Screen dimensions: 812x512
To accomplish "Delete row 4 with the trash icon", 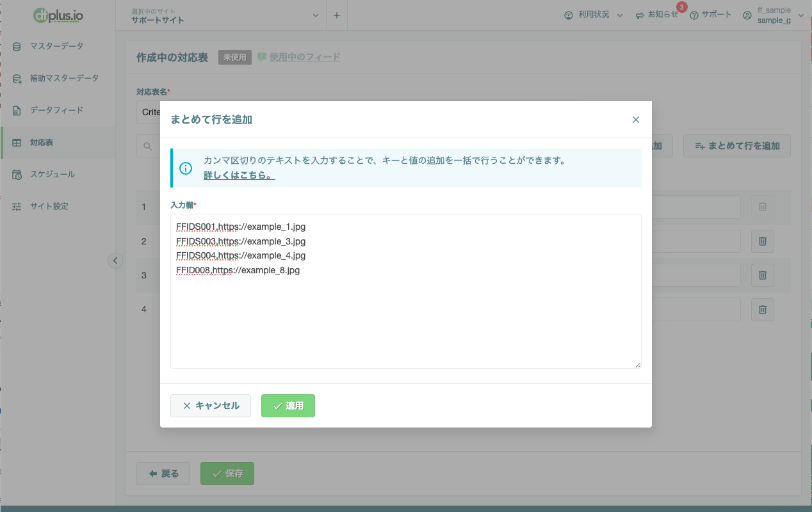I will (763, 310).
